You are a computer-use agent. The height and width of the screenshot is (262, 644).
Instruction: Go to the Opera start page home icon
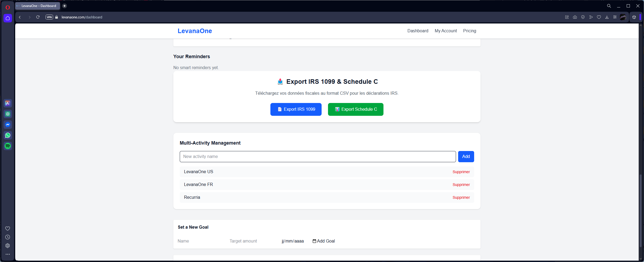pos(8,18)
